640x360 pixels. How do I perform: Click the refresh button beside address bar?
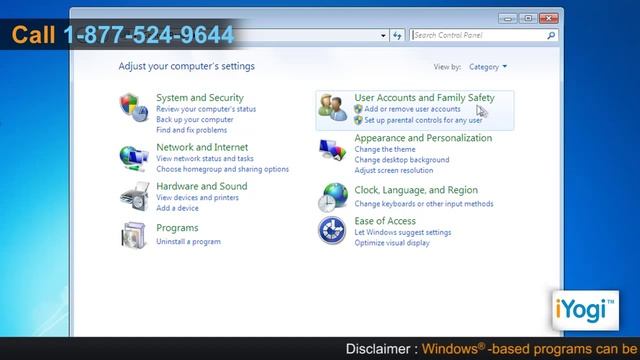coord(397,36)
